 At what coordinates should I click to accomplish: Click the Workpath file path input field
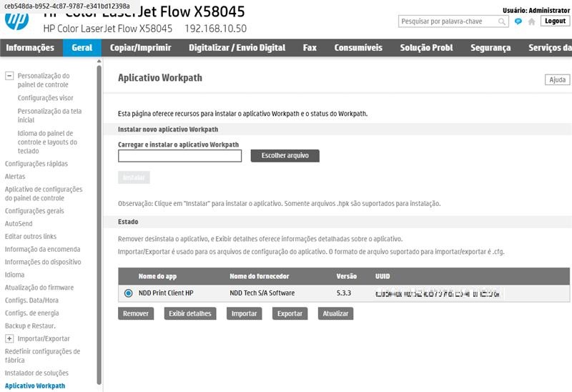click(x=179, y=156)
